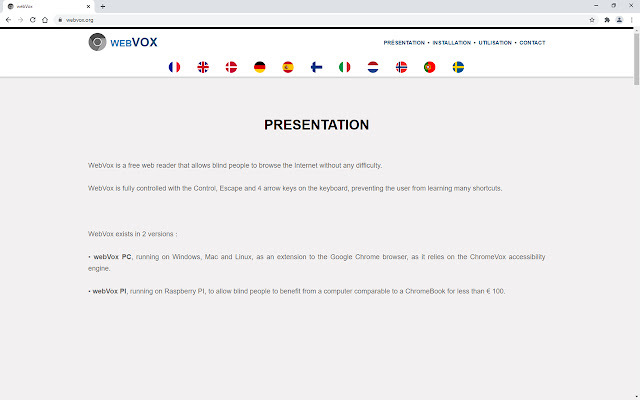Choose the Dutch flag icon
This screenshot has width=640, height=400.
point(373,67)
